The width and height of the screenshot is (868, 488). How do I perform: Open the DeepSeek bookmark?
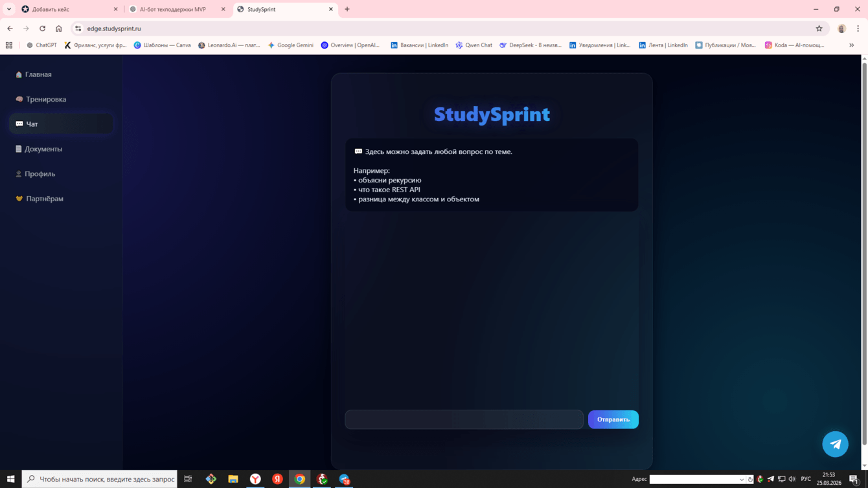pos(531,45)
